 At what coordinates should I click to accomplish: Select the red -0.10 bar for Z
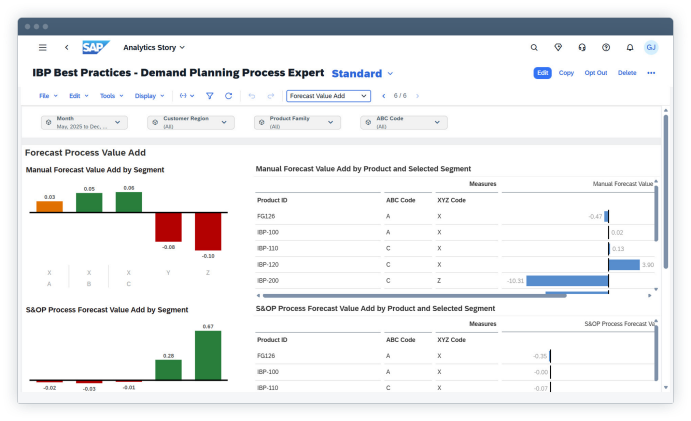[208, 231]
